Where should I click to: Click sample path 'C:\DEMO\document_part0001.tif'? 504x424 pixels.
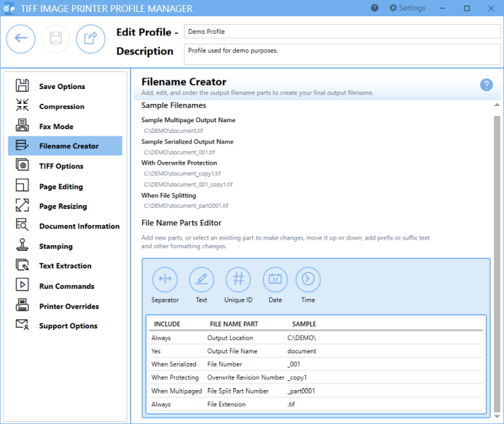[x=186, y=206]
